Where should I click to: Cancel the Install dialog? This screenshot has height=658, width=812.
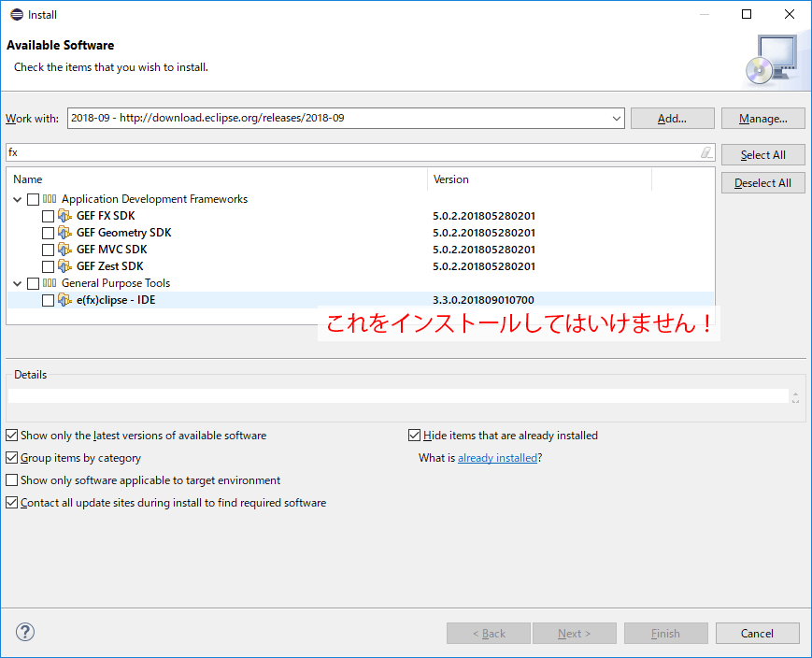click(x=757, y=633)
